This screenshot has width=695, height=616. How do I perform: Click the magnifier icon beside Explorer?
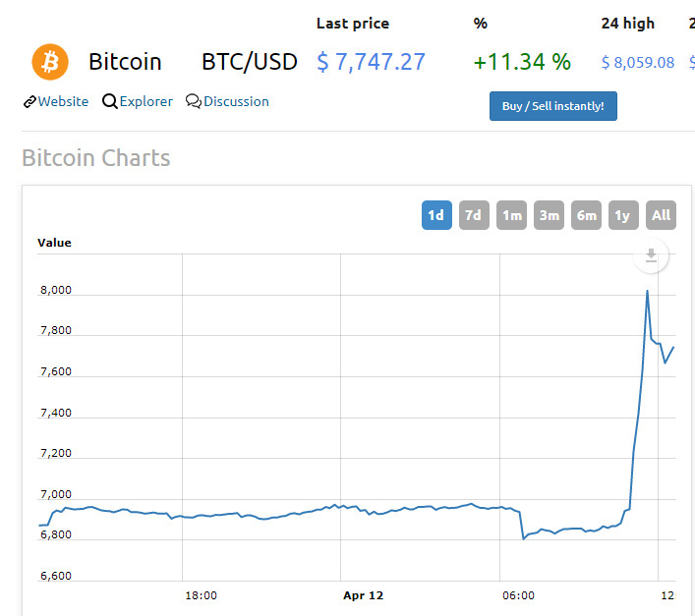(109, 101)
